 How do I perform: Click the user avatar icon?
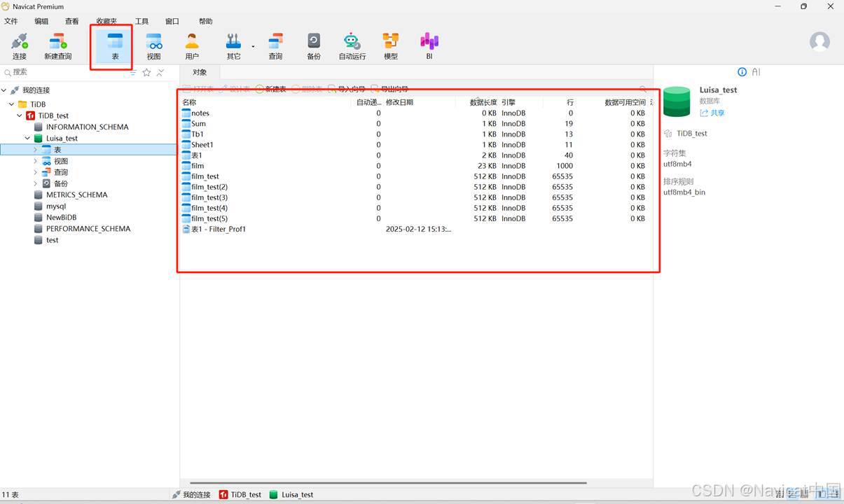819,41
